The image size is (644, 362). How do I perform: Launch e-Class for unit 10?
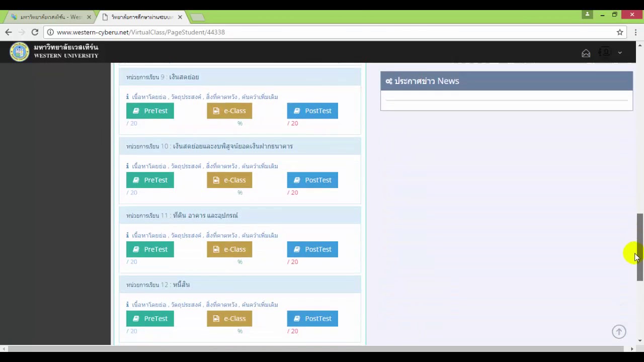point(229,180)
